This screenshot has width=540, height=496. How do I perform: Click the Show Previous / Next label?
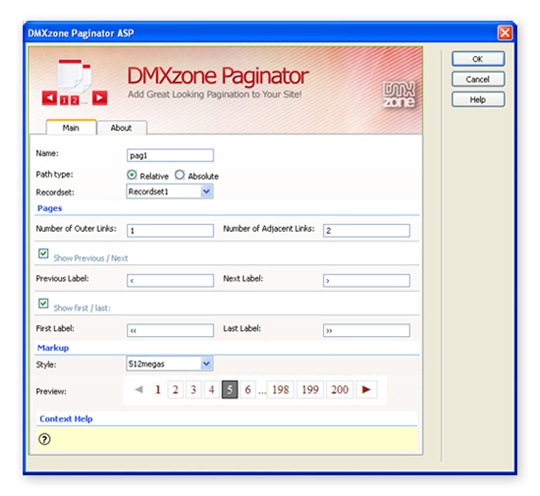91,258
